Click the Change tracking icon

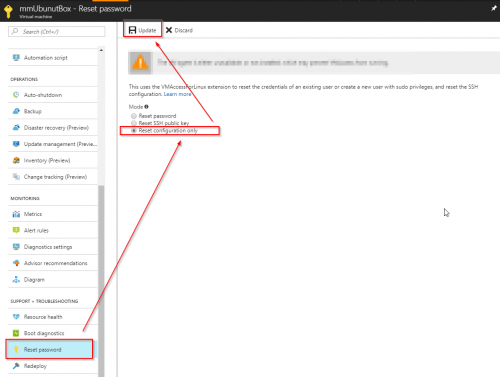[16, 177]
